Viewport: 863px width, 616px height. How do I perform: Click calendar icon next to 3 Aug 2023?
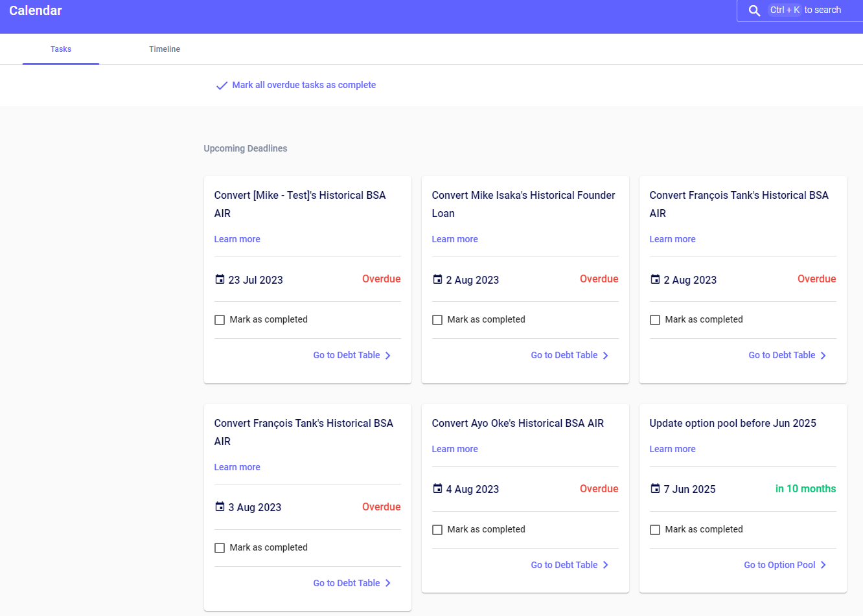pos(220,507)
